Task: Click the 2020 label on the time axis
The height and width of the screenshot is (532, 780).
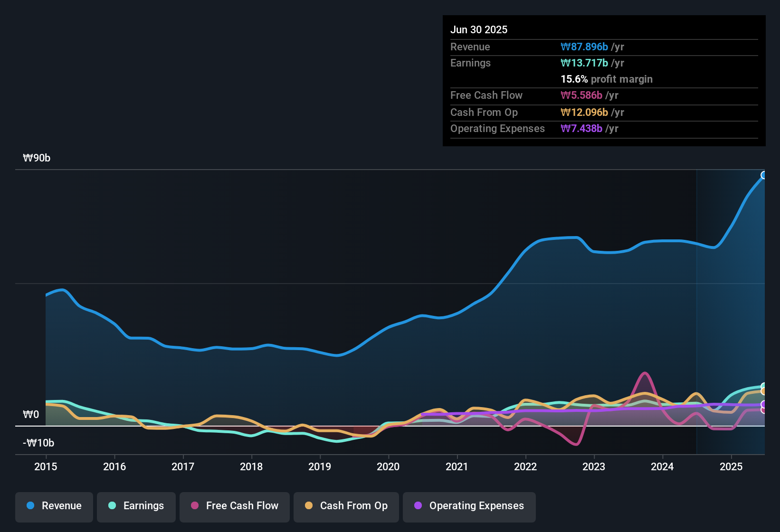Action: (388, 467)
